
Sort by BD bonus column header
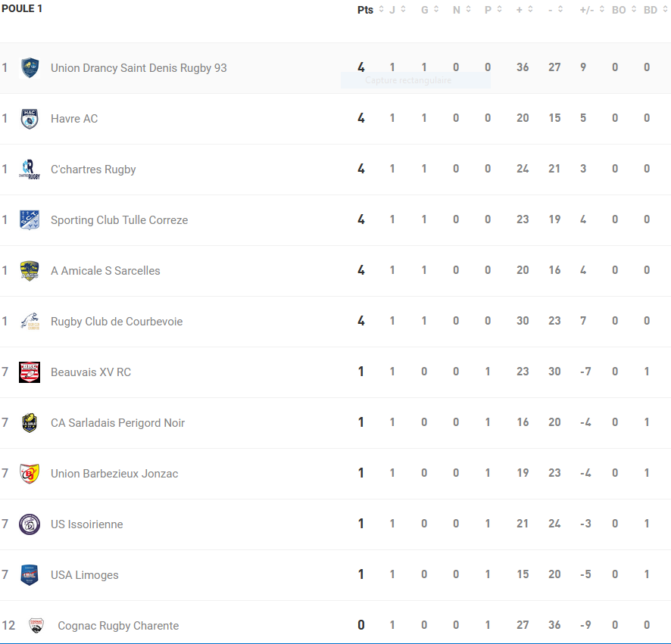click(651, 10)
